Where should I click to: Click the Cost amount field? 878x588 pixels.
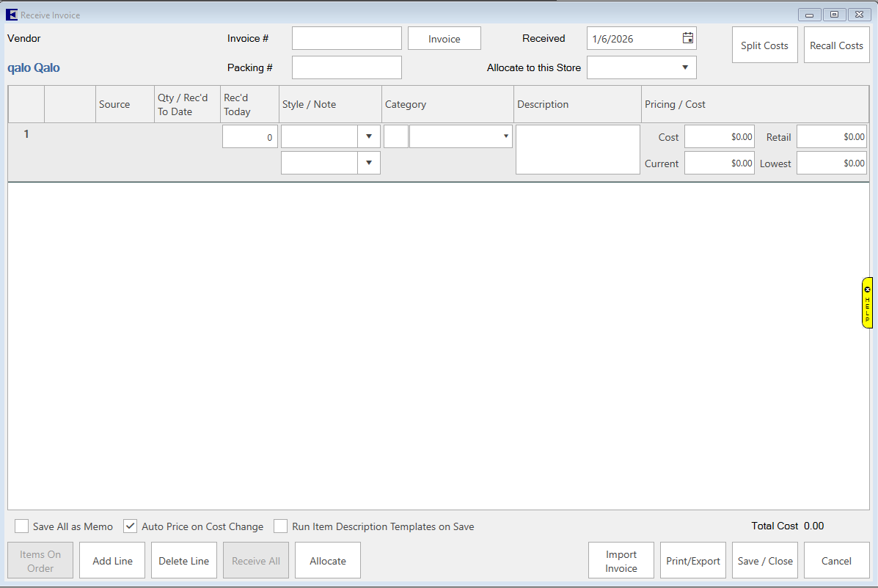point(719,136)
